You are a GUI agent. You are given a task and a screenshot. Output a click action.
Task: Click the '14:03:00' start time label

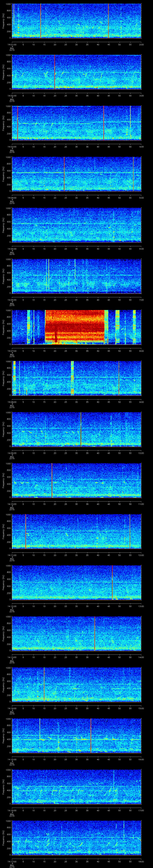(x=12, y=147)
